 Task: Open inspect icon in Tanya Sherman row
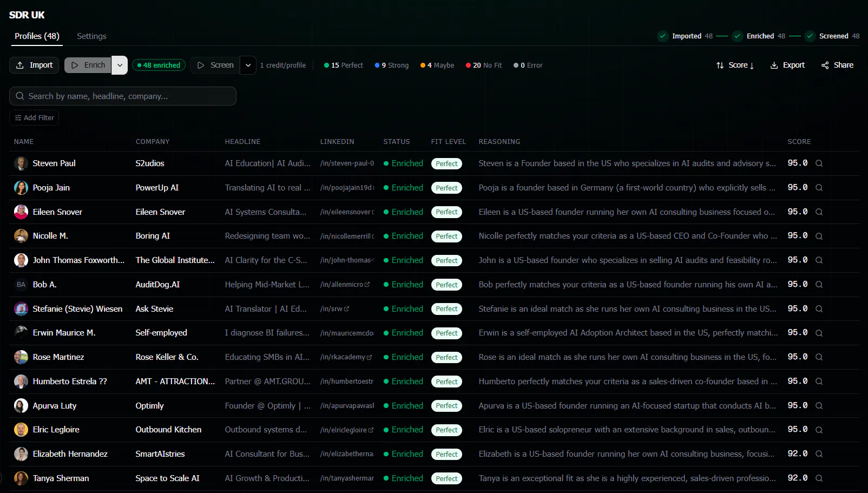pos(819,478)
